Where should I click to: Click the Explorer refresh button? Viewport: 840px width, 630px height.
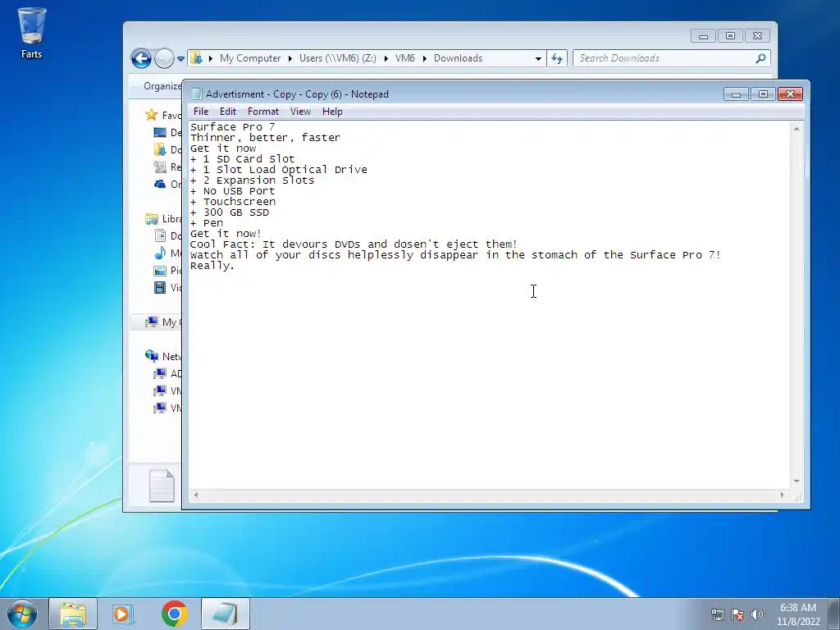[x=557, y=58]
